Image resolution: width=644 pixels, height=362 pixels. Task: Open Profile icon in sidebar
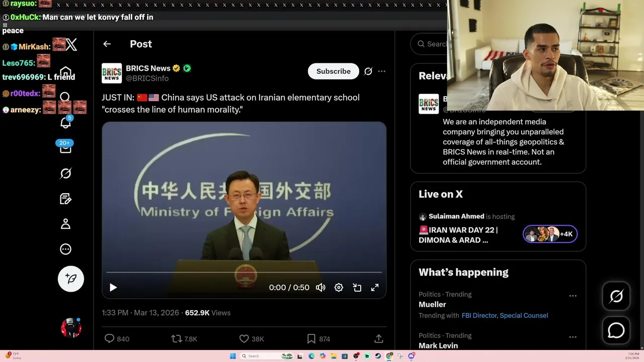(65, 224)
